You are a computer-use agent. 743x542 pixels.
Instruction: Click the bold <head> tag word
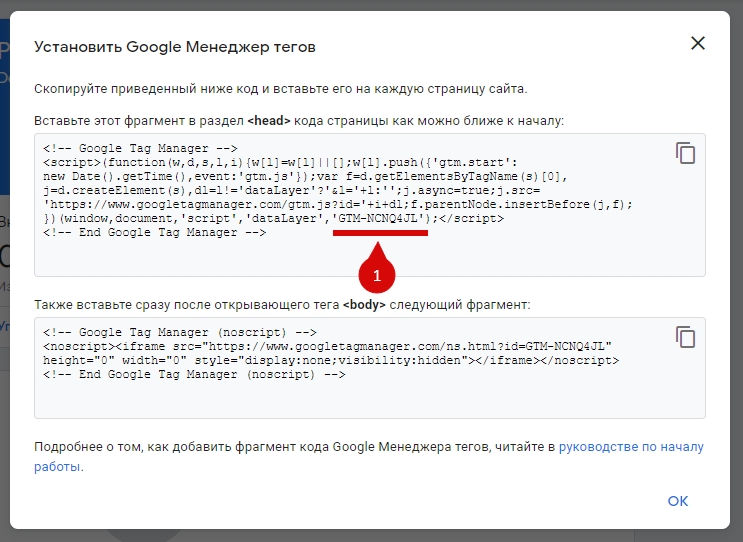(269, 120)
